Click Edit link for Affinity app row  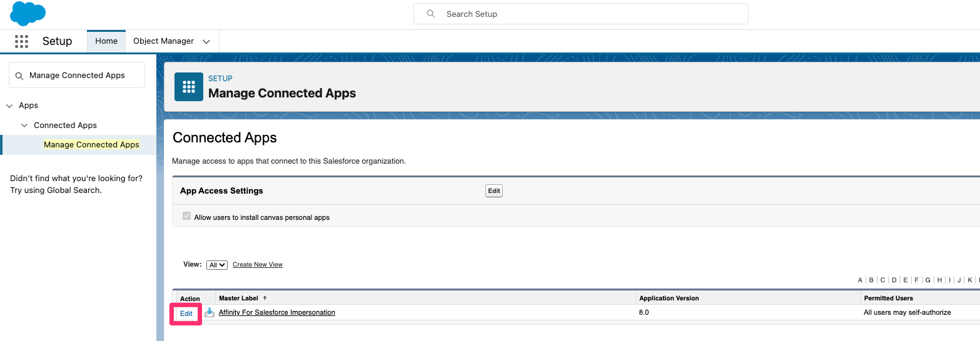[186, 314]
